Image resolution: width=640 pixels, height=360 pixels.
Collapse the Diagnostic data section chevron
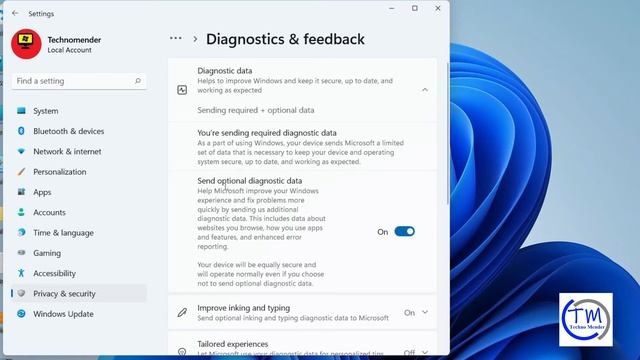[425, 90]
